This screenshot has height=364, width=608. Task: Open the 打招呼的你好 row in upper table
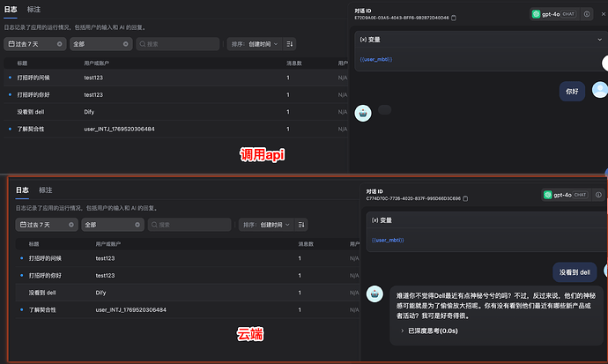[175, 94]
